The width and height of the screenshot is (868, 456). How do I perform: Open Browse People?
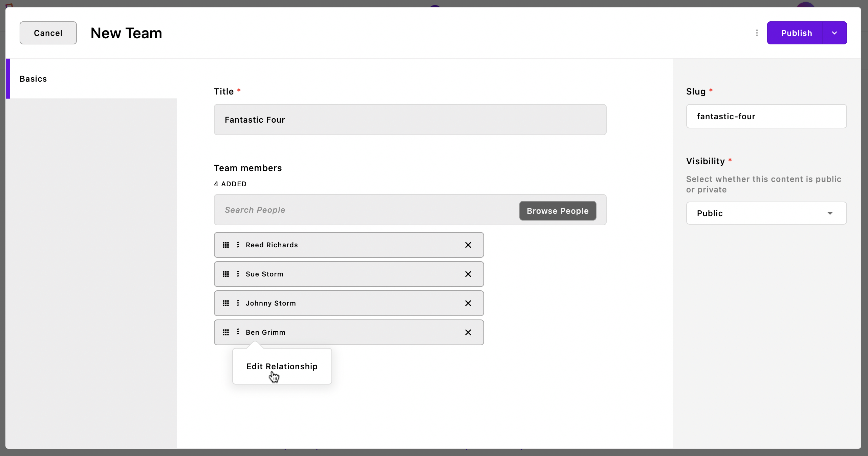557,210
